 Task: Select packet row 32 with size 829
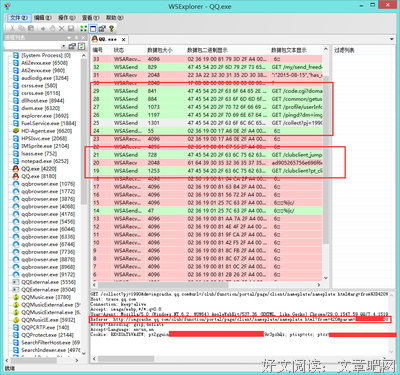click(207, 67)
